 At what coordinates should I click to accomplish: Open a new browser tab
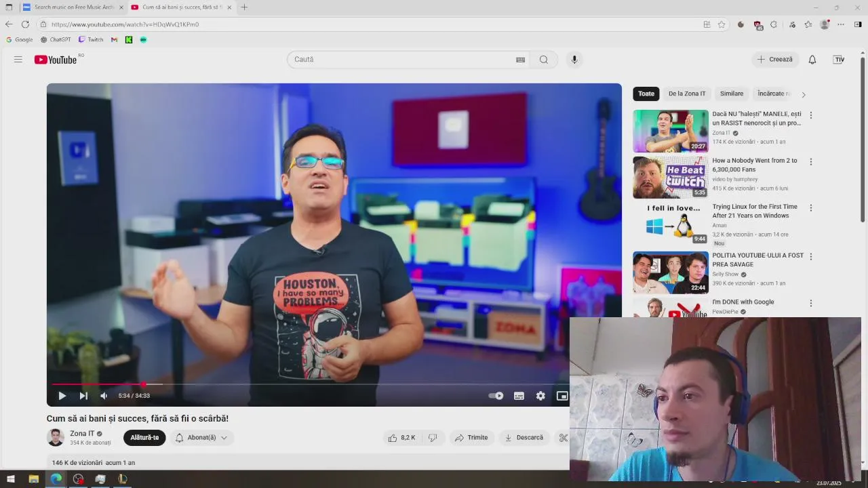(244, 7)
